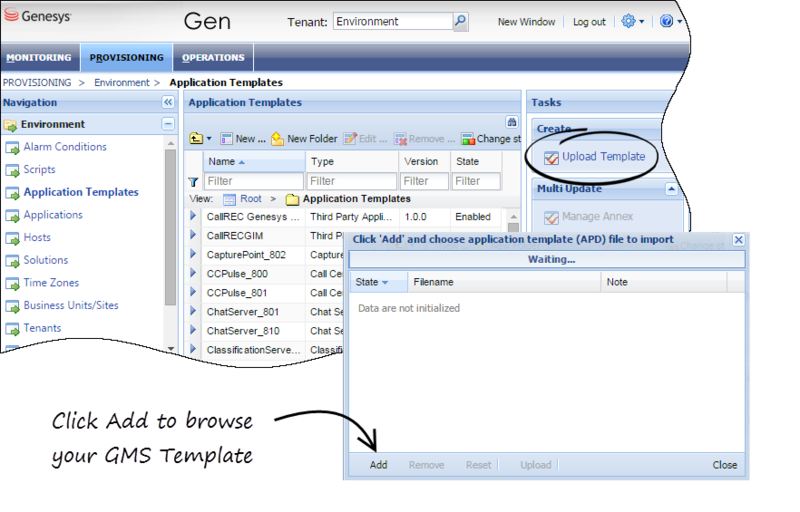Collapse the Environment section
Viewport: 800px width, 512px height.
168,124
